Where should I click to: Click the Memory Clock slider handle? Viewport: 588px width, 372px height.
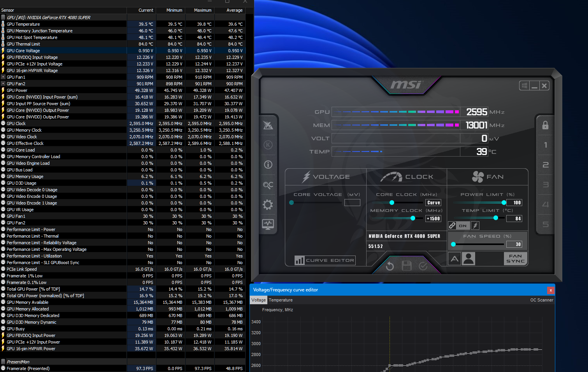(413, 219)
